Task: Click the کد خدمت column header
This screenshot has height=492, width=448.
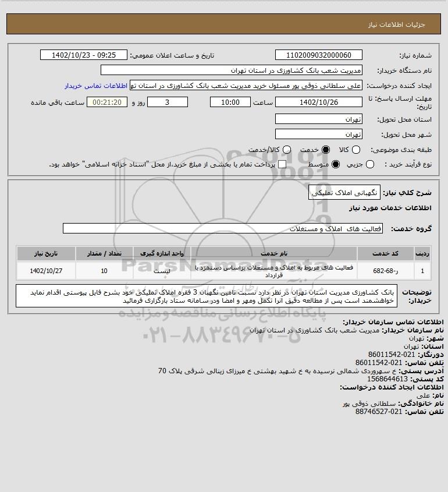Action: [x=385, y=253]
